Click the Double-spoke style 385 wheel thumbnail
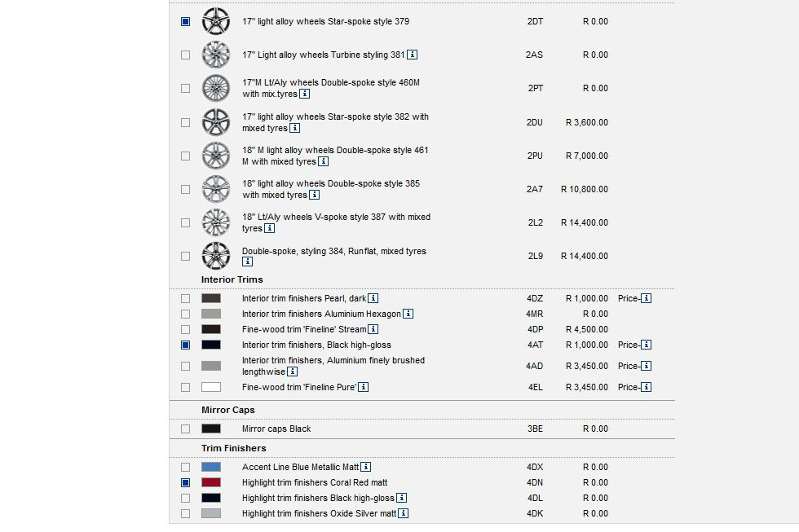The height and width of the screenshot is (532, 799). (216, 189)
